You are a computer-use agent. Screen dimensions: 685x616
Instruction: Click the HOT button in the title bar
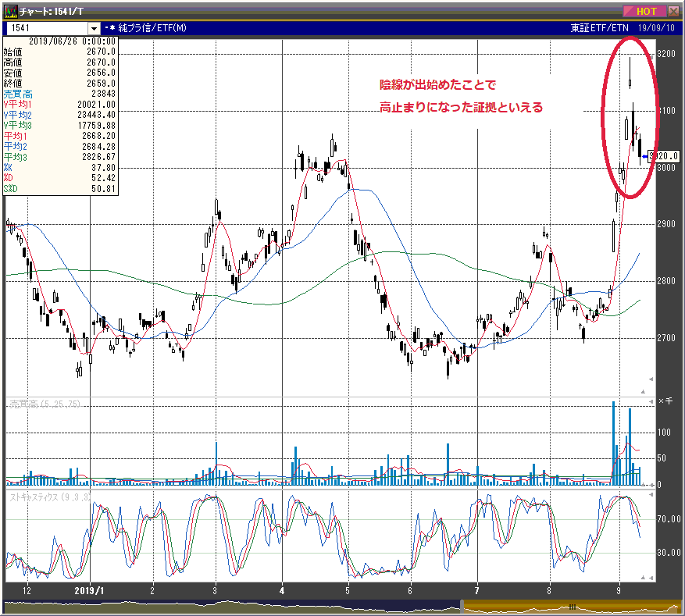644,12
